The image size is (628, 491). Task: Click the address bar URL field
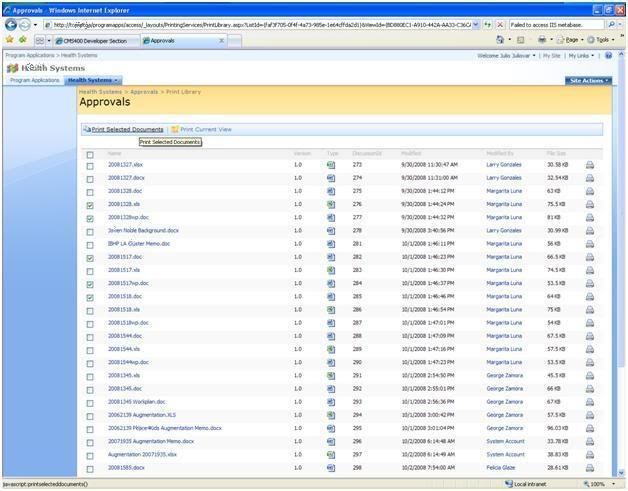coord(258,25)
